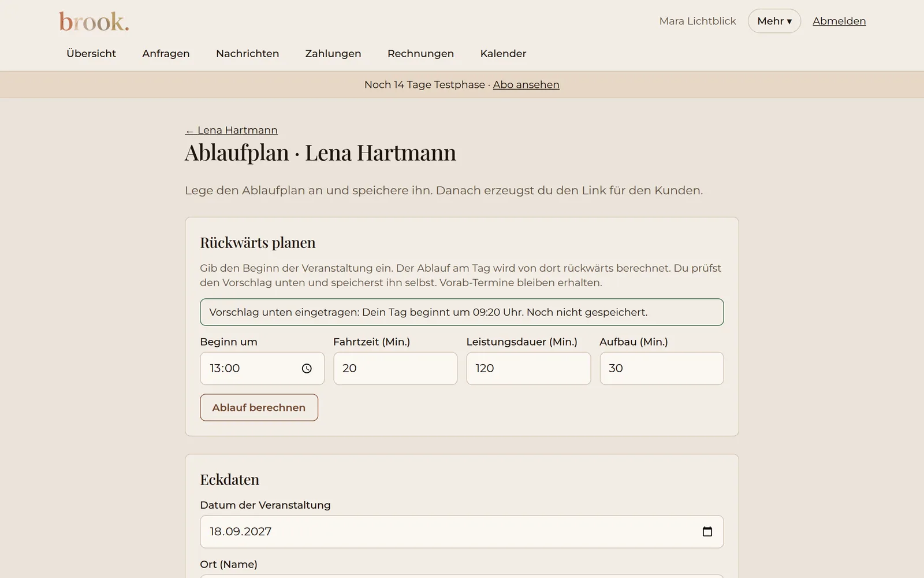Focus the Beginn um time field
Viewport: 924px width, 578px height.
point(262,369)
